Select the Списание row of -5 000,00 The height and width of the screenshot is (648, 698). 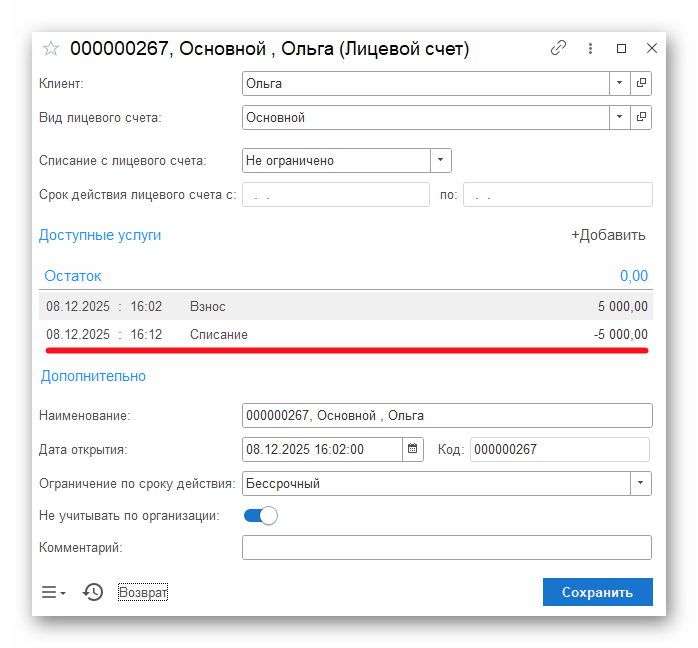[x=346, y=334]
